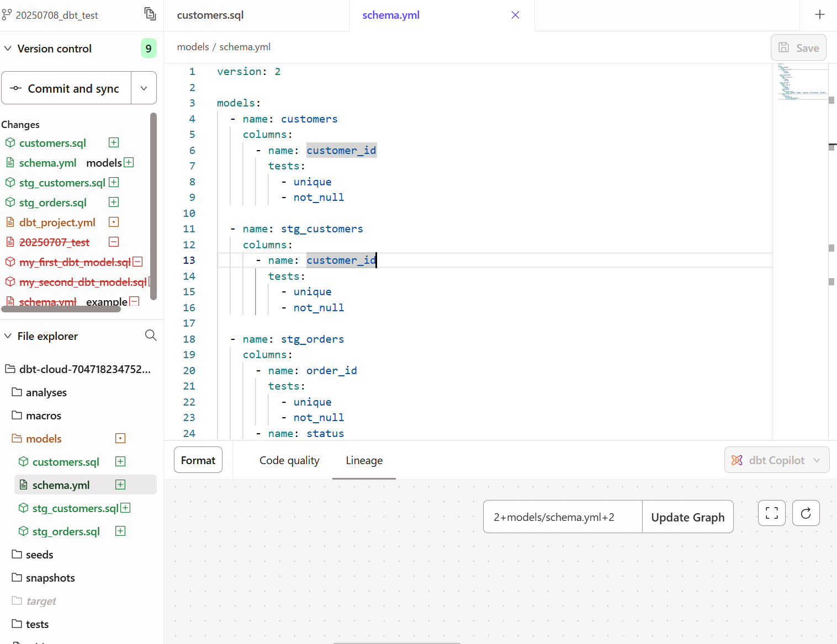The image size is (837, 644).
Task: Select dbt_project.yml in Changes list
Action: coord(57,222)
